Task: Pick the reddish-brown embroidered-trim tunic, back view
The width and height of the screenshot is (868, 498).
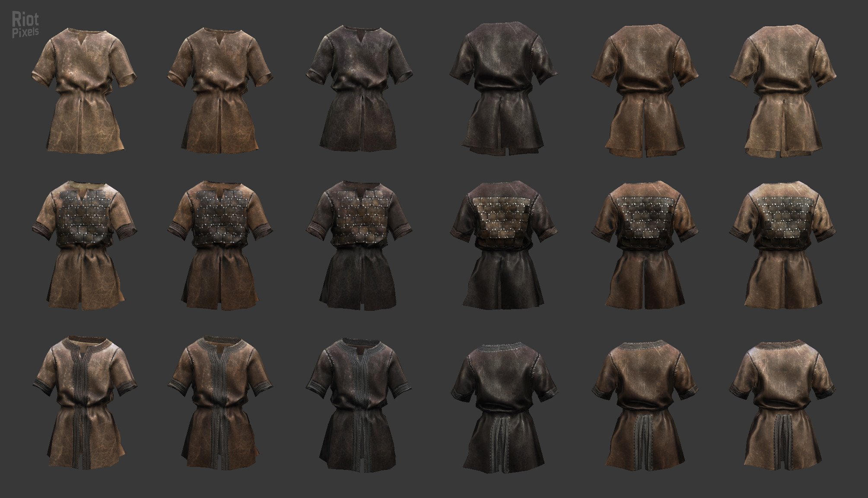Action: pos(645,404)
